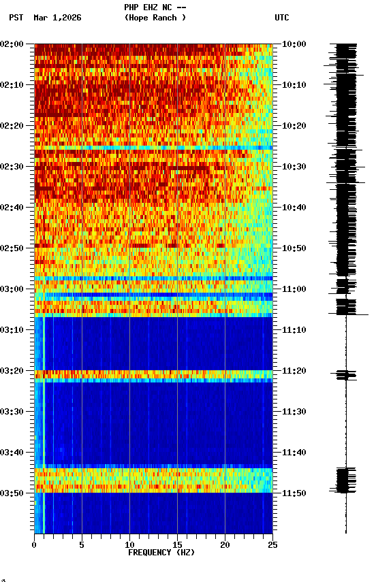This screenshot has height=588, width=376.
Task: Click the '5' frequency axis label
Action: tap(82, 545)
